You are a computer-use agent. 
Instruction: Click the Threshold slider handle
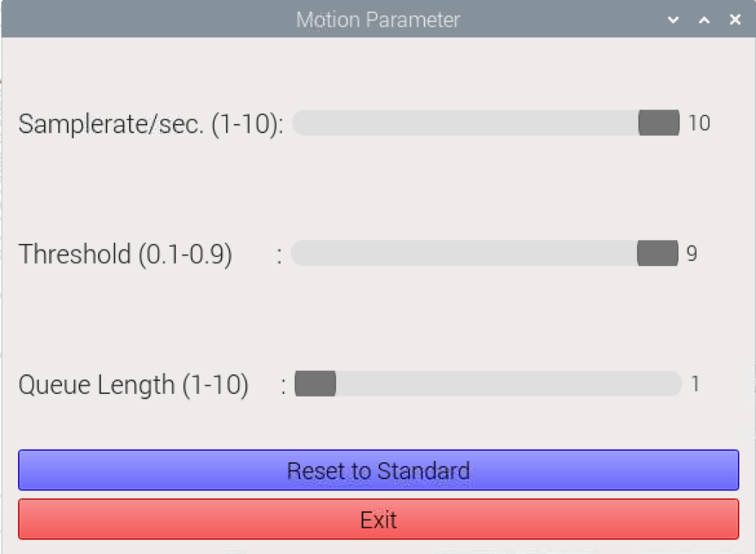(x=657, y=253)
